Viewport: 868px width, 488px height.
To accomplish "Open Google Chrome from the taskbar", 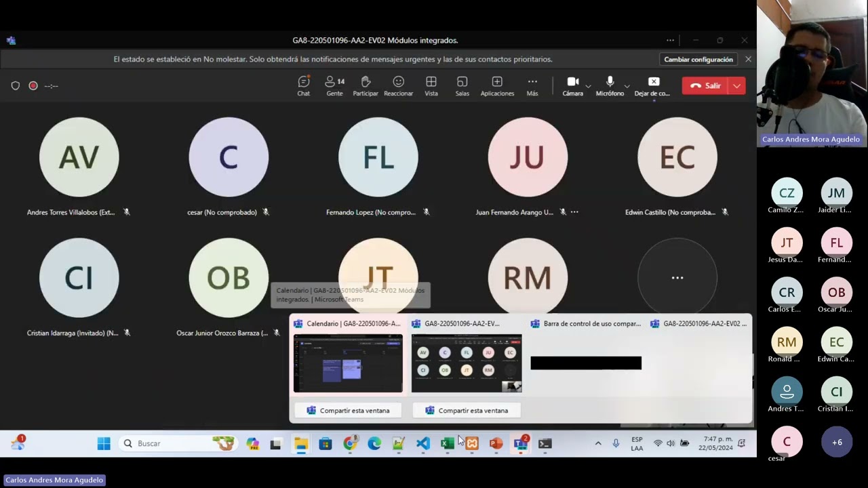I will click(350, 444).
